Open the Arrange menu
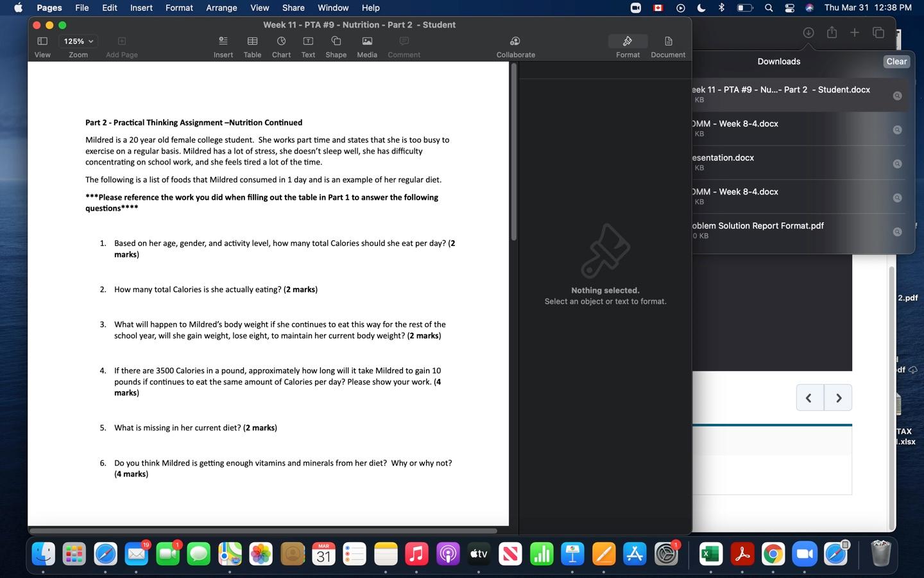The image size is (924, 578). tap(221, 8)
